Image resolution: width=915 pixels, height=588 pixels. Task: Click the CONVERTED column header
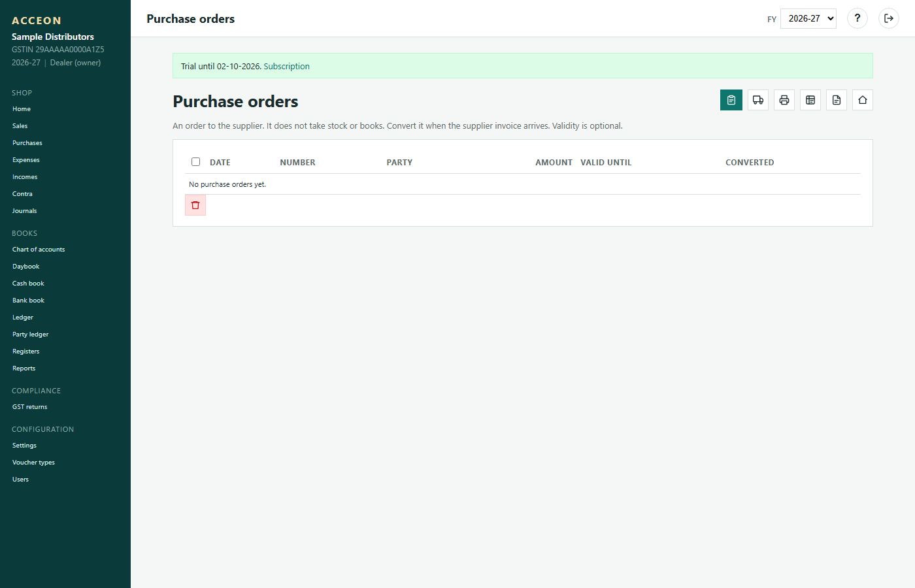point(750,163)
